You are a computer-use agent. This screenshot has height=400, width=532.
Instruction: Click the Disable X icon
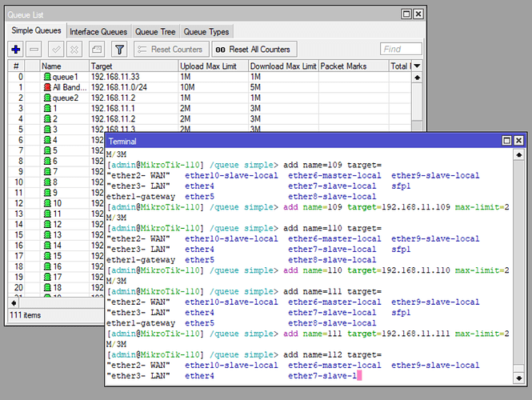(x=75, y=50)
